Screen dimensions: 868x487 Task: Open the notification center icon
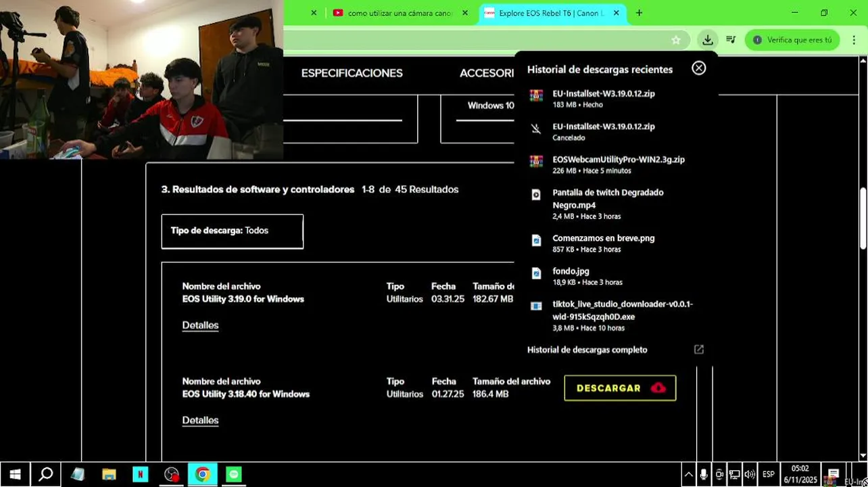pos(833,475)
